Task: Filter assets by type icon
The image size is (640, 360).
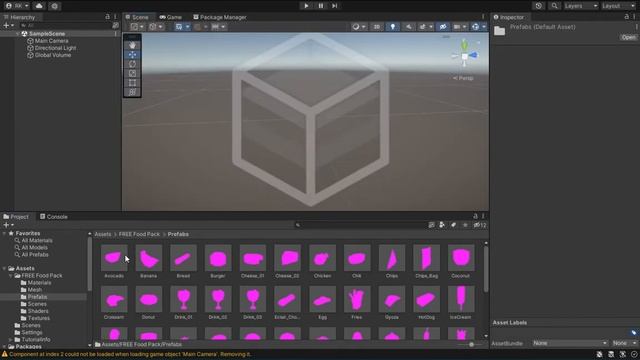Action: tap(442, 225)
